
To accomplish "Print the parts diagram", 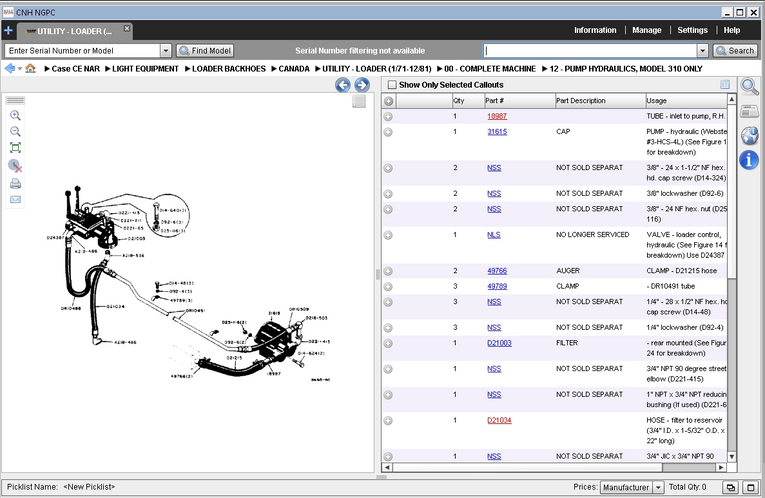I will click(x=15, y=184).
